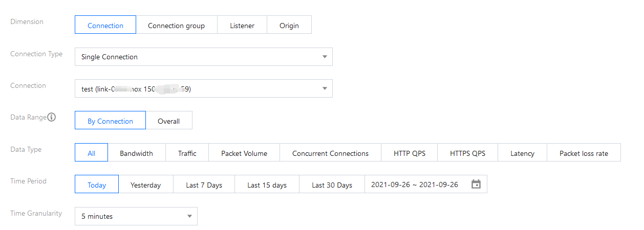Switch to Traffic data type

[187, 153]
